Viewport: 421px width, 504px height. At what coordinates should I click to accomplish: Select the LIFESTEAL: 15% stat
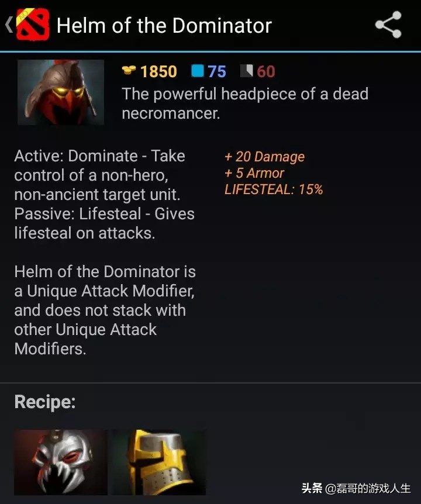(274, 189)
